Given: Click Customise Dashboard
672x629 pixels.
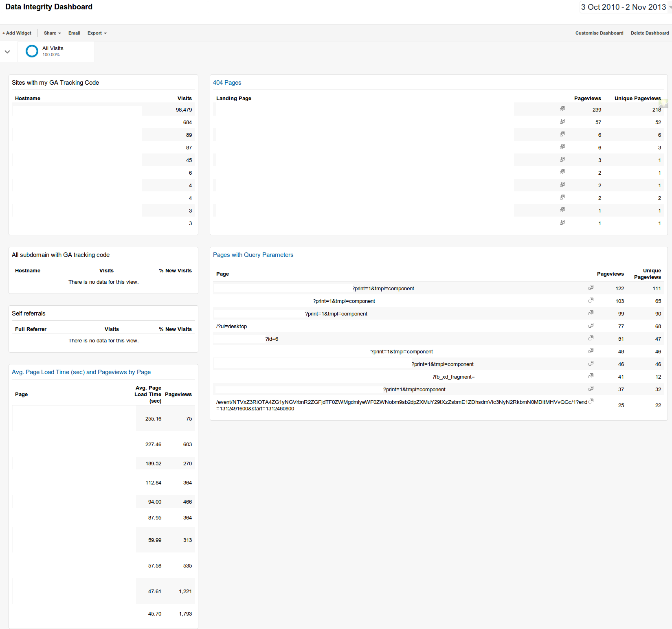Looking at the screenshot, I should (x=599, y=33).
